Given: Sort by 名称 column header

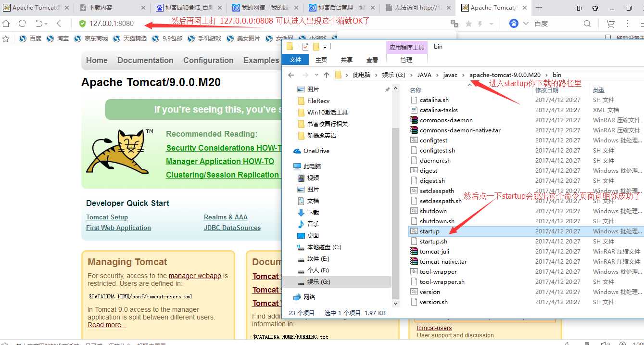Looking at the screenshot, I should [416, 90].
